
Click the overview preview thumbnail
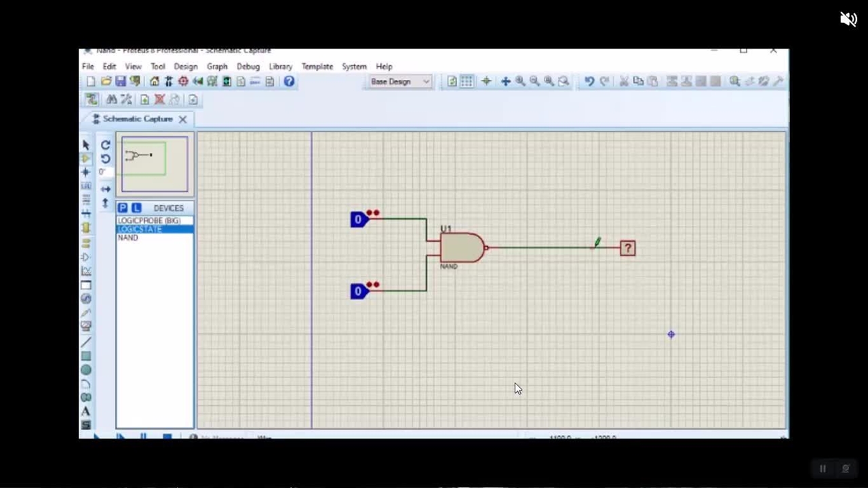click(155, 165)
